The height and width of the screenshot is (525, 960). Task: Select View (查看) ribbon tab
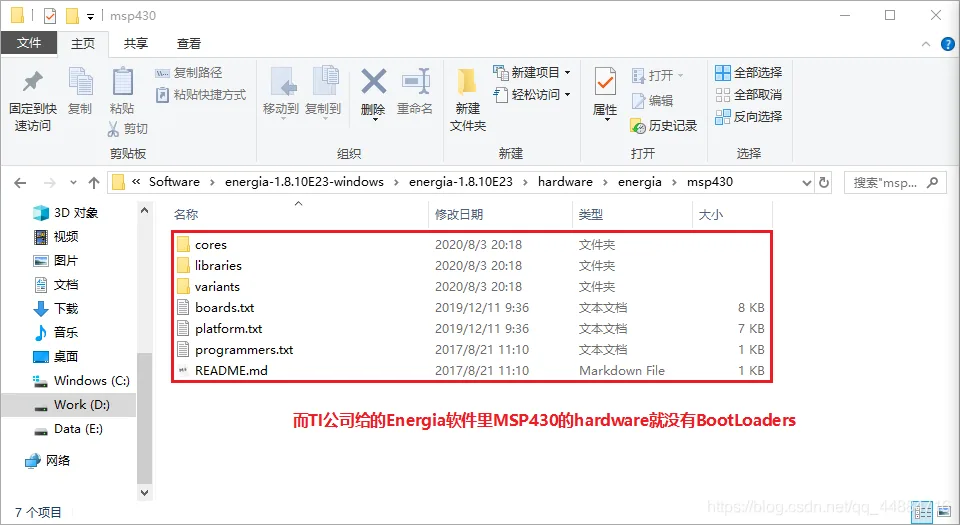pyautogui.click(x=189, y=43)
